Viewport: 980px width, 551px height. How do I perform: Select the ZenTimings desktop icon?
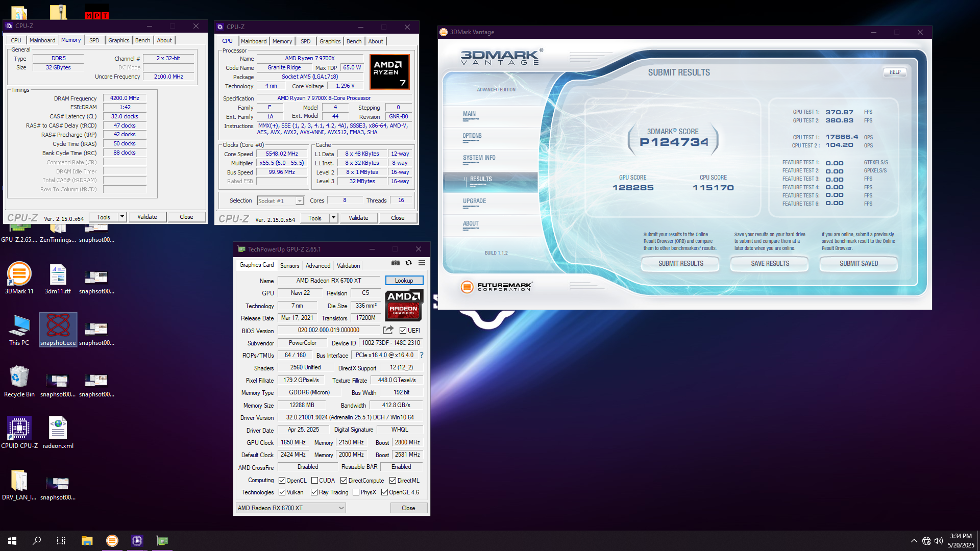58,235
